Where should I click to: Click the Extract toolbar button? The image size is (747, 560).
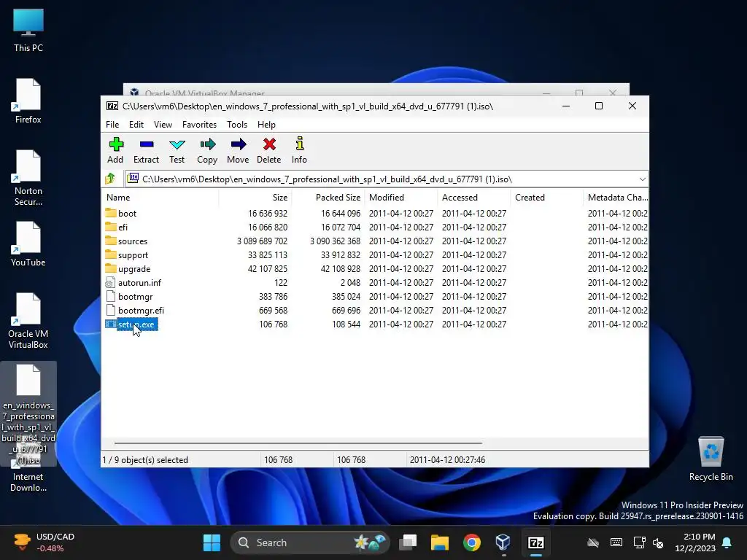point(146,150)
